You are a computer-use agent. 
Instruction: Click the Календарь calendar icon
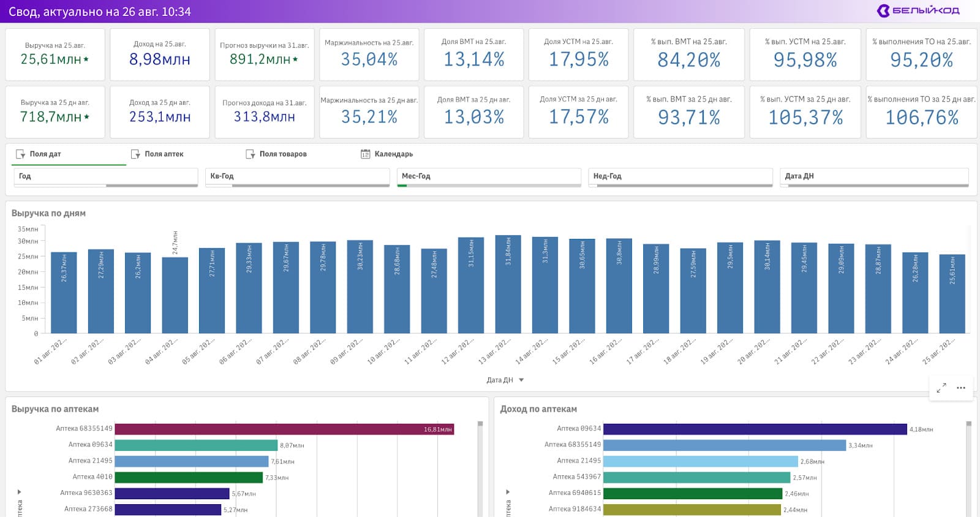(x=365, y=154)
